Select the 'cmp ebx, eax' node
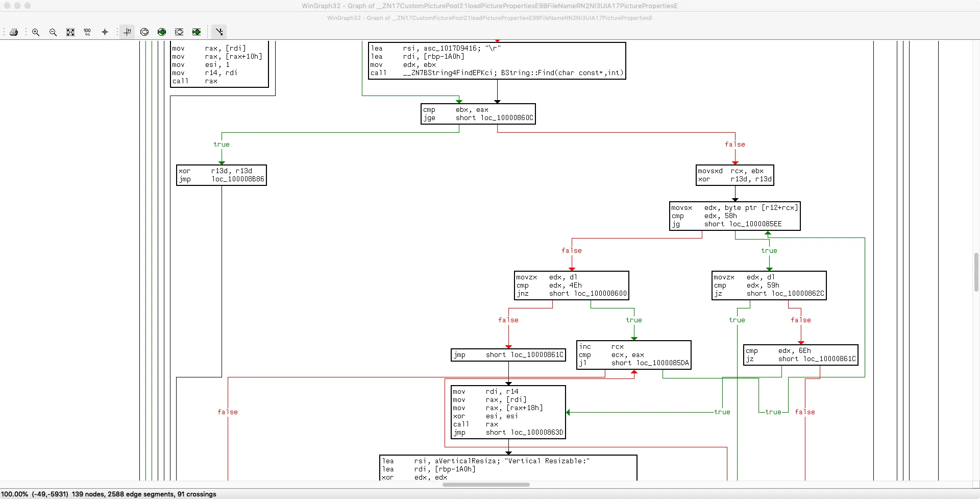 tap(478, 114)
